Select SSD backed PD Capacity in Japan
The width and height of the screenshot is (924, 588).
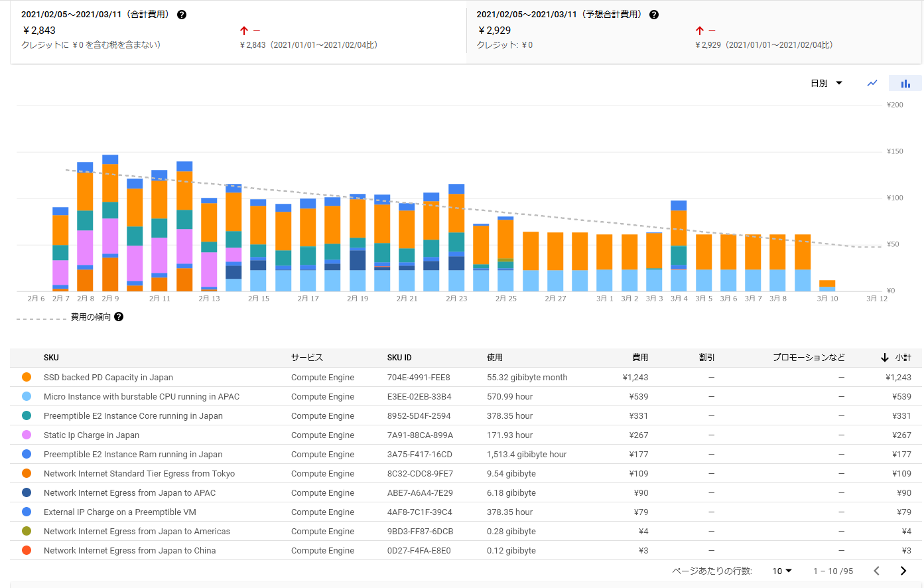[x=108, y=377]
